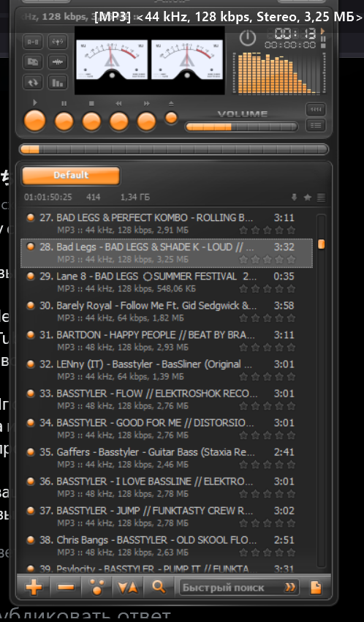Viewport: 364px width, 622px height.
Task: Click the small Eject open-file button
Action: (171, 118)
